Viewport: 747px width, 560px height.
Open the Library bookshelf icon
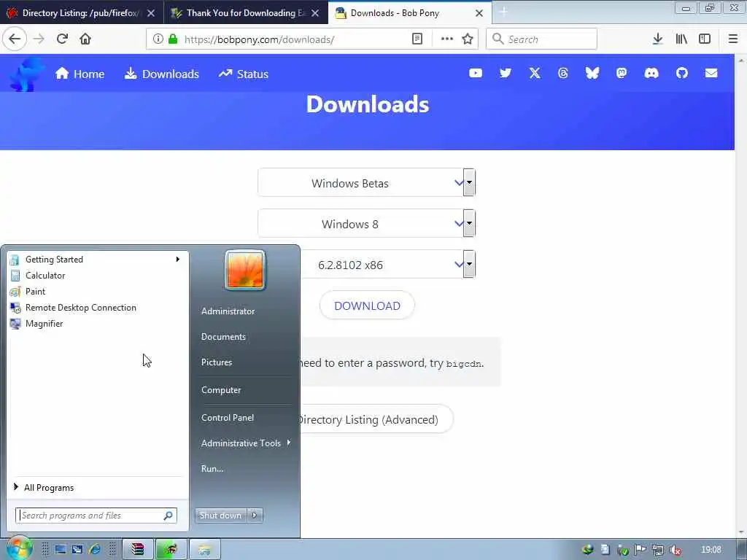point(681,39)
